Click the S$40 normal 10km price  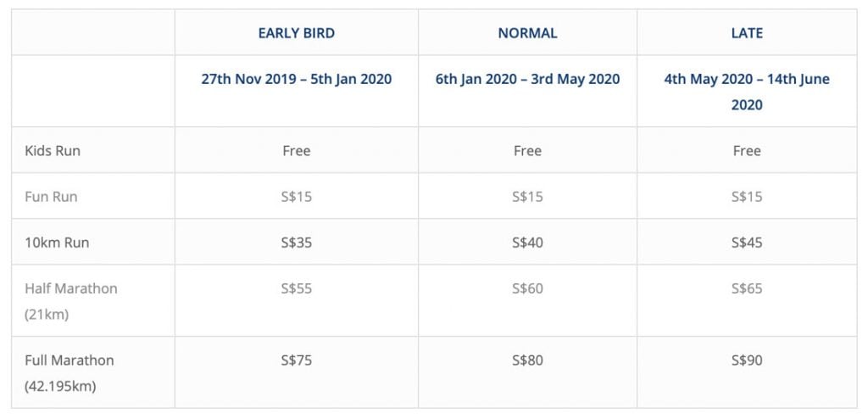click(527, 243)
